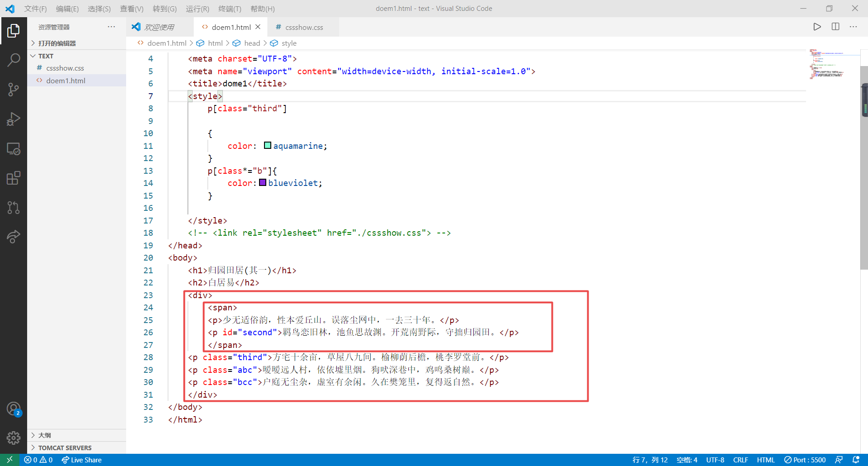
Task: Click line number 23 in the gutter
Action: (x=148, y=295)
